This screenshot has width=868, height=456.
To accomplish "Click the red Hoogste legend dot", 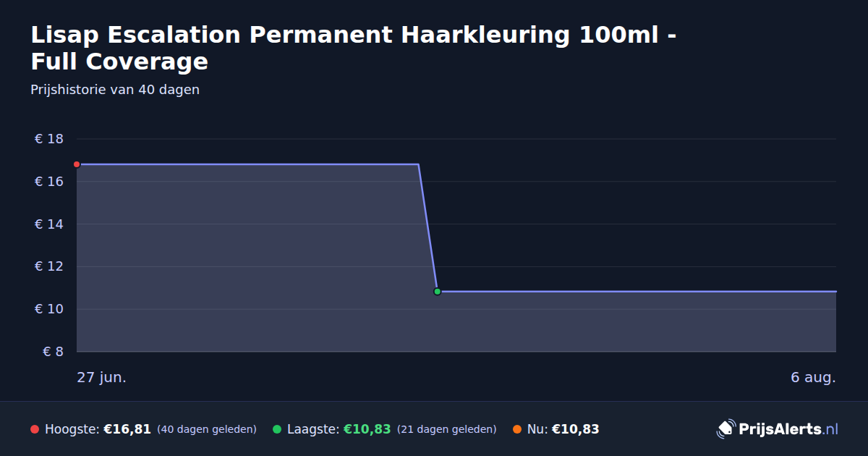I will pyautogui.click(x=35, y=429).
